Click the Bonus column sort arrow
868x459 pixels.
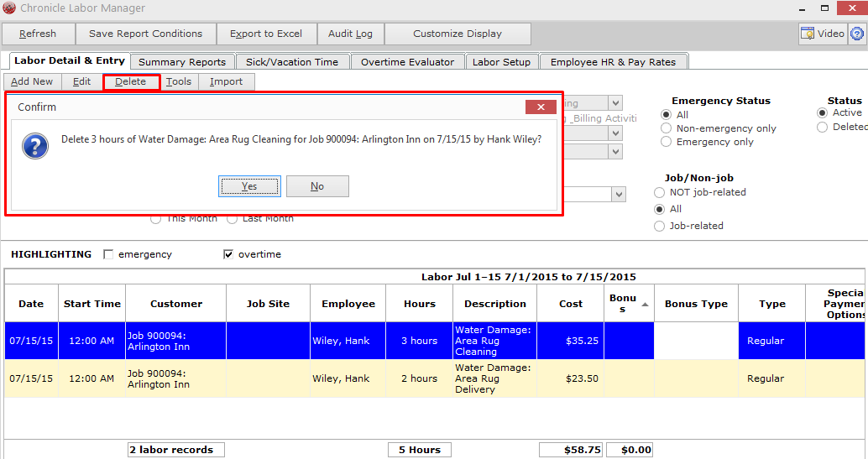(645, 305)
